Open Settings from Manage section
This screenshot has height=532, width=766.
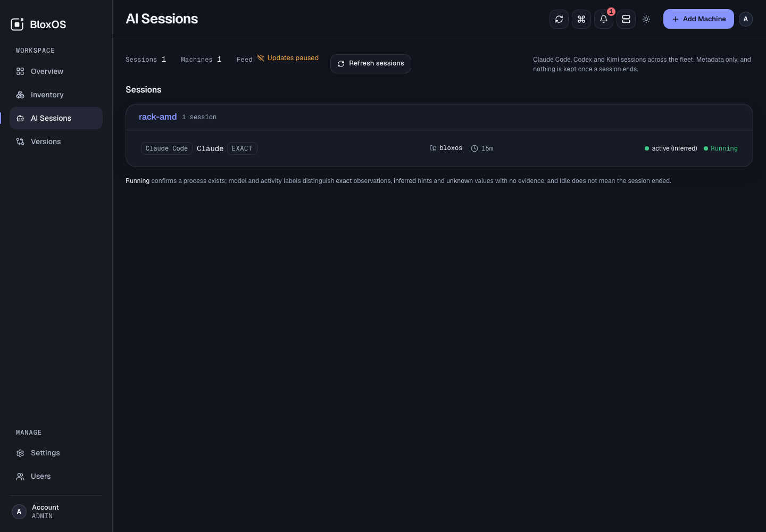56,453
